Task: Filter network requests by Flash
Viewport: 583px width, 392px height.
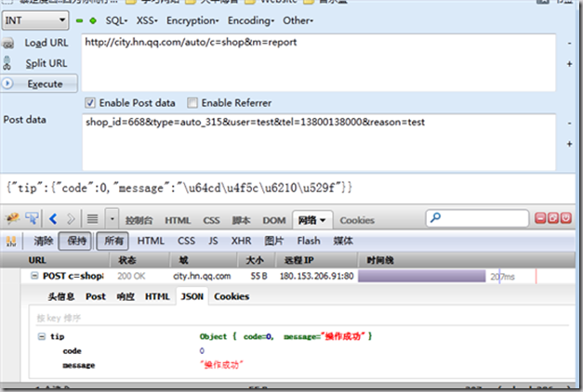Action: pyautogui.click(x=308, y=241)
